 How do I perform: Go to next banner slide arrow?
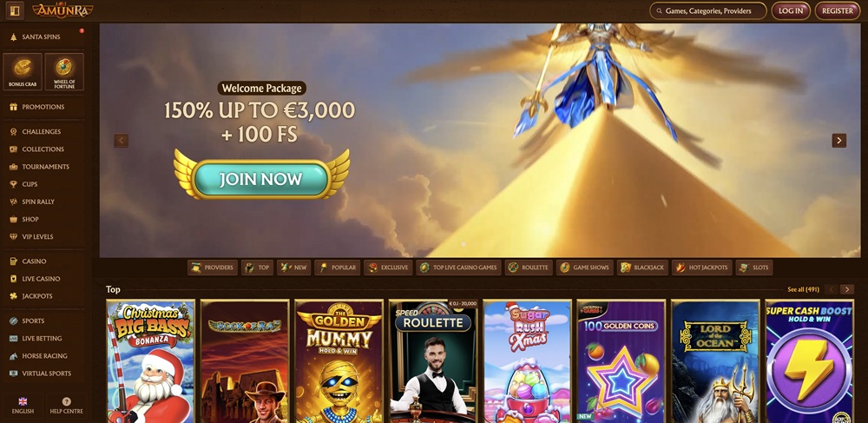(838, 141)
